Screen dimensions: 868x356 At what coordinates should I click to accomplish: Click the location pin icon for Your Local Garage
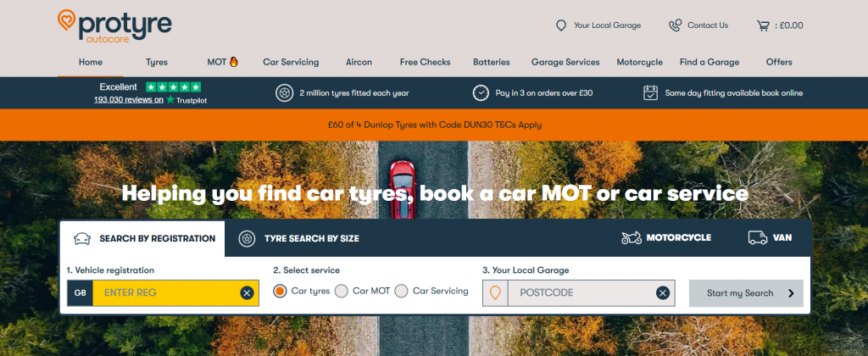click(561, 25)
